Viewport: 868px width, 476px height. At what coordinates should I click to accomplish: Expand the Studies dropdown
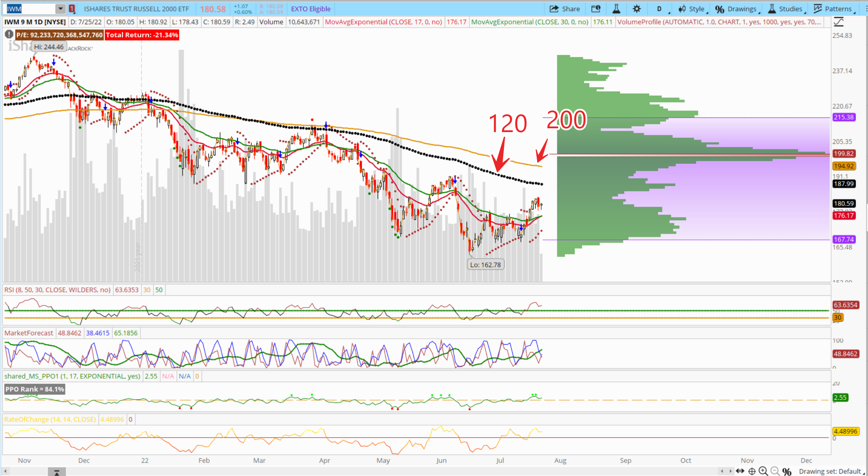tap(786, 9)
